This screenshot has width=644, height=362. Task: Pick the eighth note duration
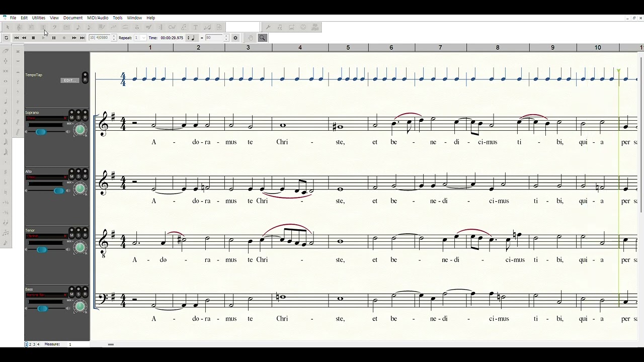point(6,112)
